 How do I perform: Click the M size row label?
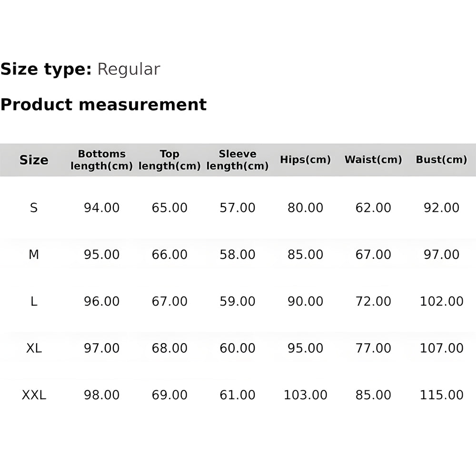tap(34, 255)
